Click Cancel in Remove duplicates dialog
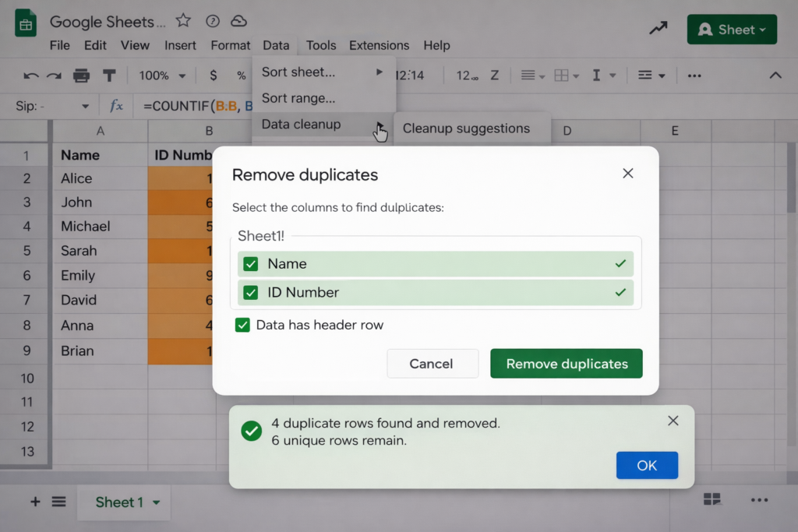The image size is (798, 532). click(x=432, y=364)
